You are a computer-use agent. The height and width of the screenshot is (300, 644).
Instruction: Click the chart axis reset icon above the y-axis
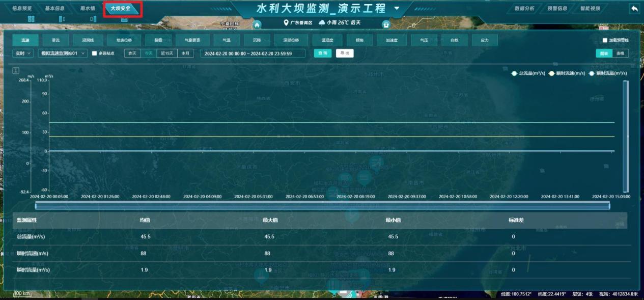coord(16,70)
